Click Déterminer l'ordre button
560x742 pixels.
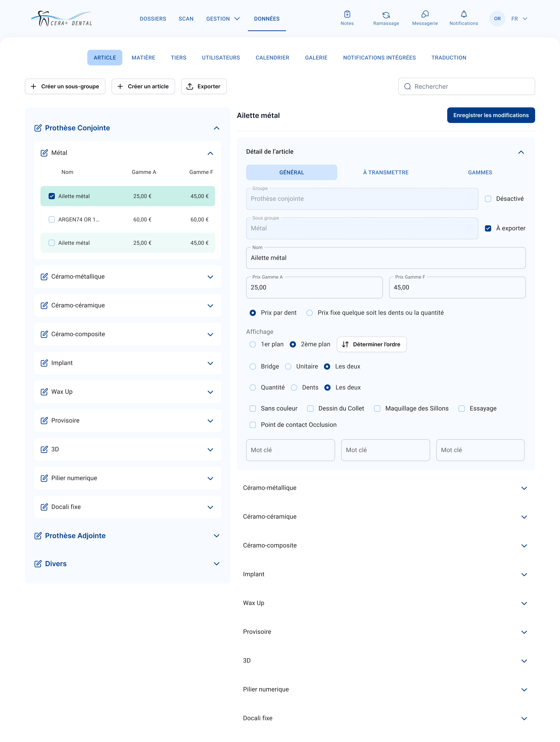tap(372, 344)
